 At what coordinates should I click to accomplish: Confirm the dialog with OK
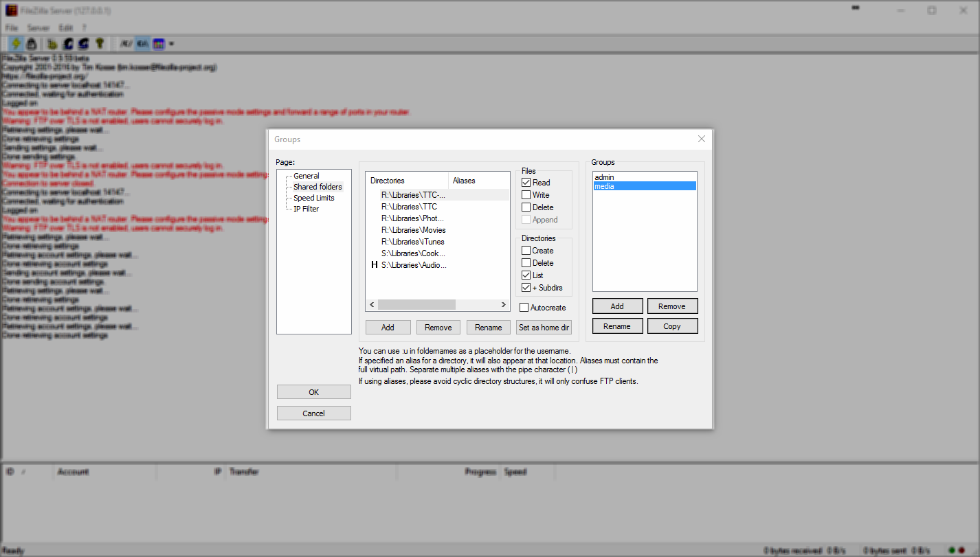pos(314,392)
